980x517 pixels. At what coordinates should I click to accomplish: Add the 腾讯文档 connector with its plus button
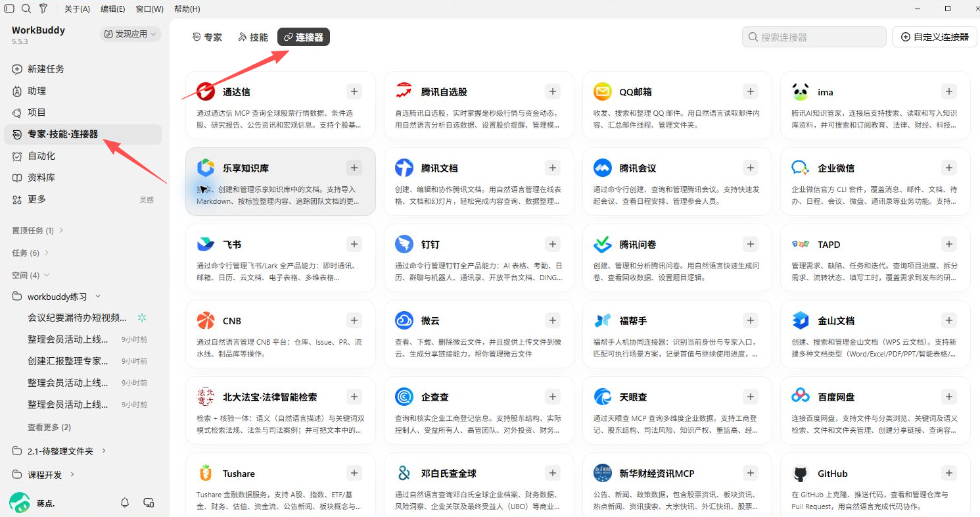coord(553,168)
